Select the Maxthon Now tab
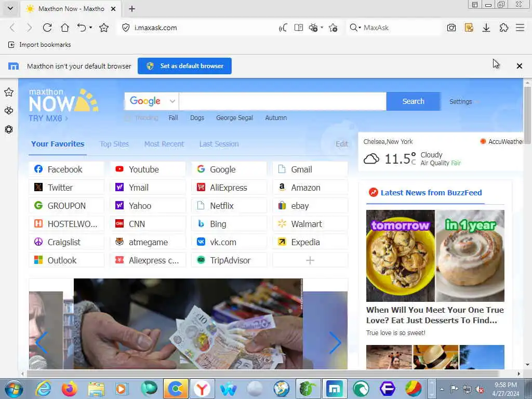 click(71, 9)
